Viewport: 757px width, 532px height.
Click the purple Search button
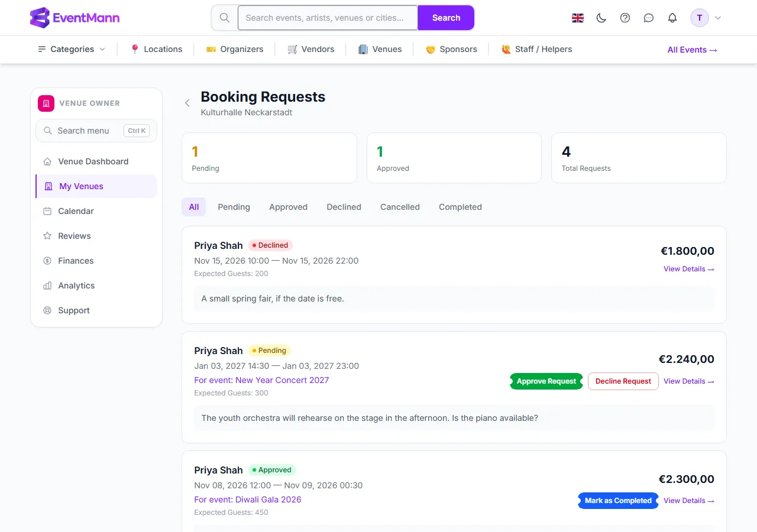[x=446, y=18]
